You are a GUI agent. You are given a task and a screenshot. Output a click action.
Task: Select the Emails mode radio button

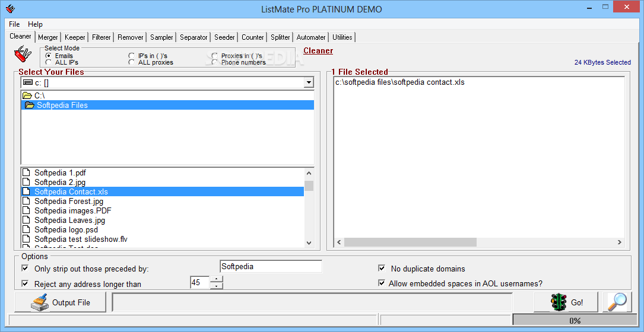[x=49, y=55]
